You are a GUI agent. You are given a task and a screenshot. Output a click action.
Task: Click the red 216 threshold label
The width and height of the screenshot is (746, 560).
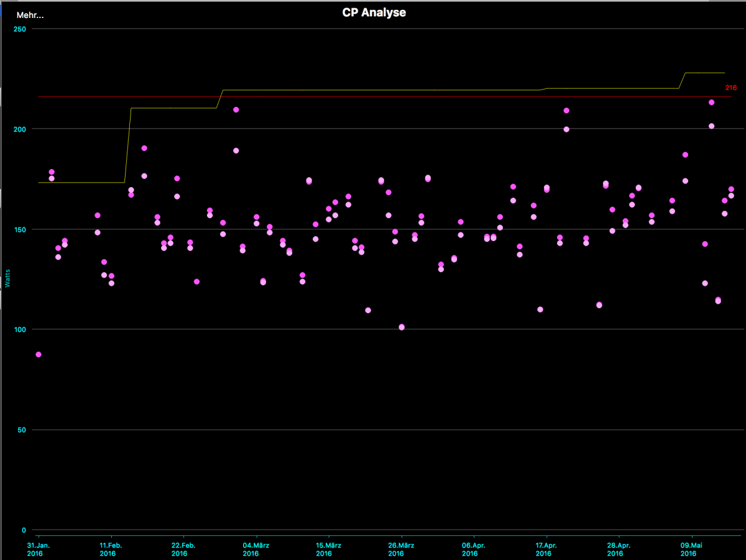pos(730,88)
